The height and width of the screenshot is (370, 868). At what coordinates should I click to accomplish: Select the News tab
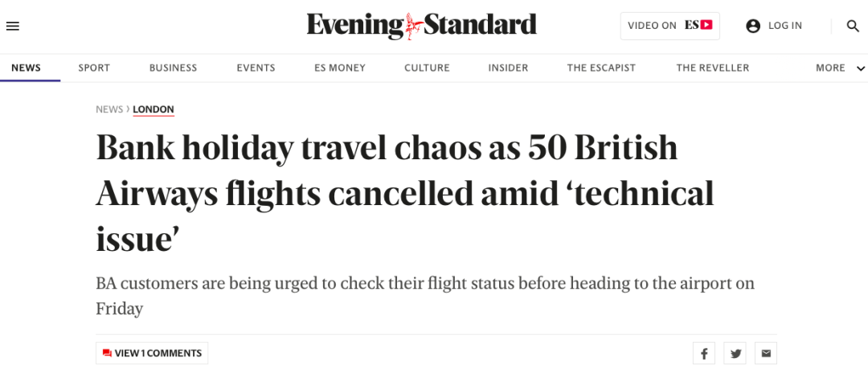[x=26, y=68]
